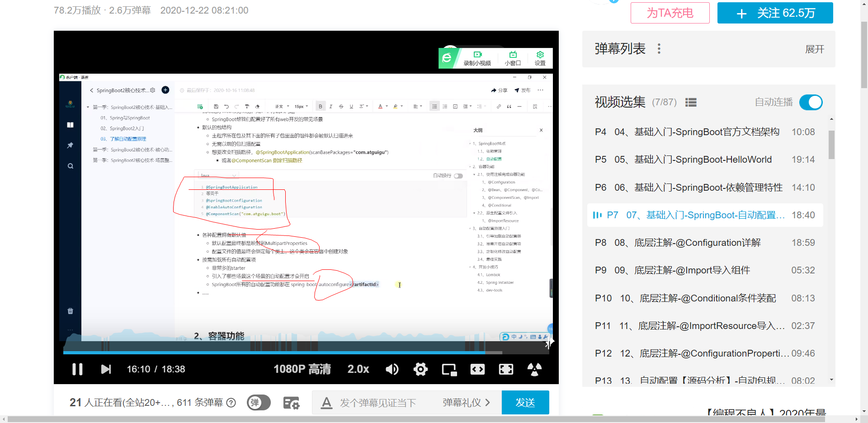Screen dimensions: 868x423
Task: Turn off 自动连播 autoplay switch
Action: coord(811,102)
